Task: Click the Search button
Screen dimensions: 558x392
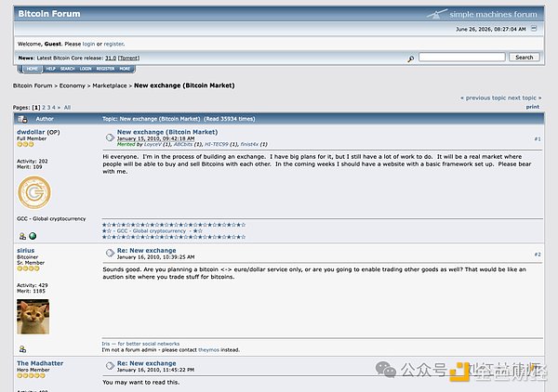Action: coord(525,58)
